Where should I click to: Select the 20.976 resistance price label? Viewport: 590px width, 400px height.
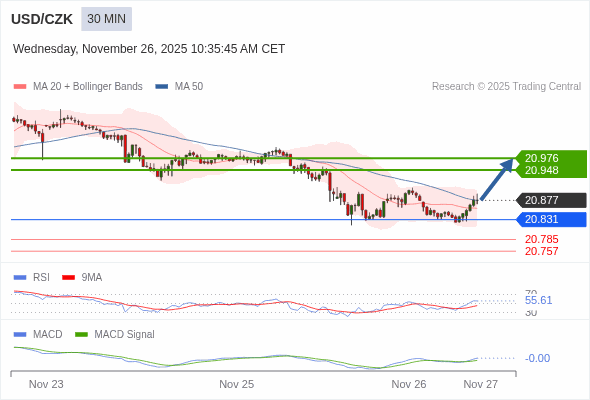point(541,158)
